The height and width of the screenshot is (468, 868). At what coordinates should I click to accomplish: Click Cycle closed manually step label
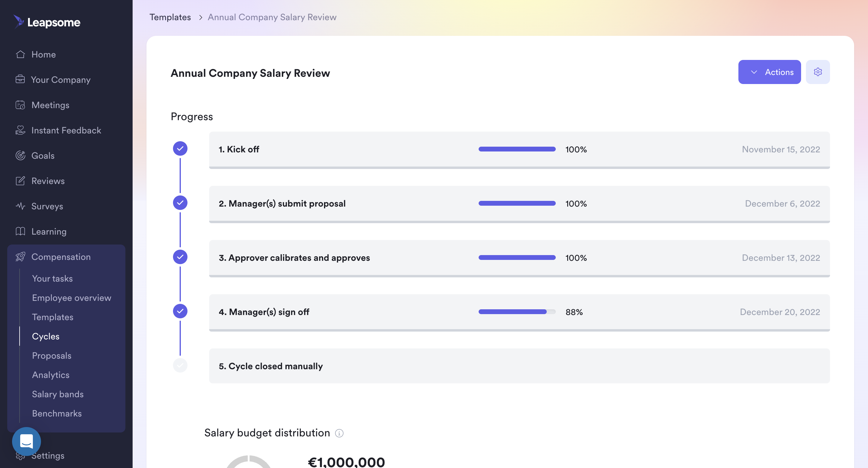pyautogui.click(x=271, y=366)
